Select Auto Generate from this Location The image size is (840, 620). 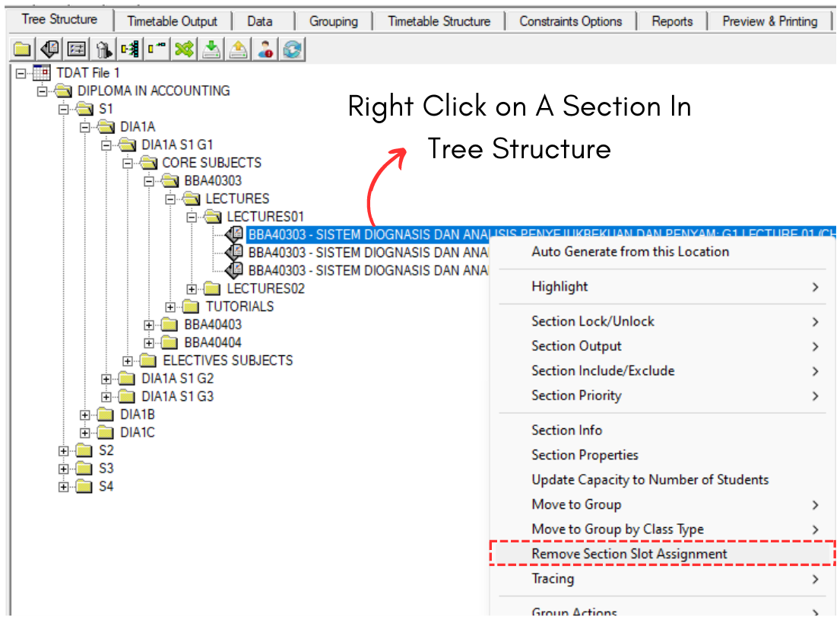(629, 252)
